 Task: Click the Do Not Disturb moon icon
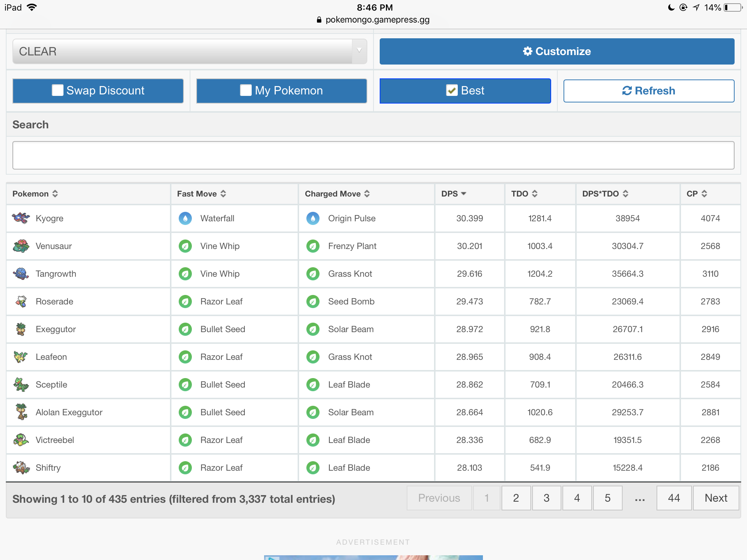click(x=671, y=7)
